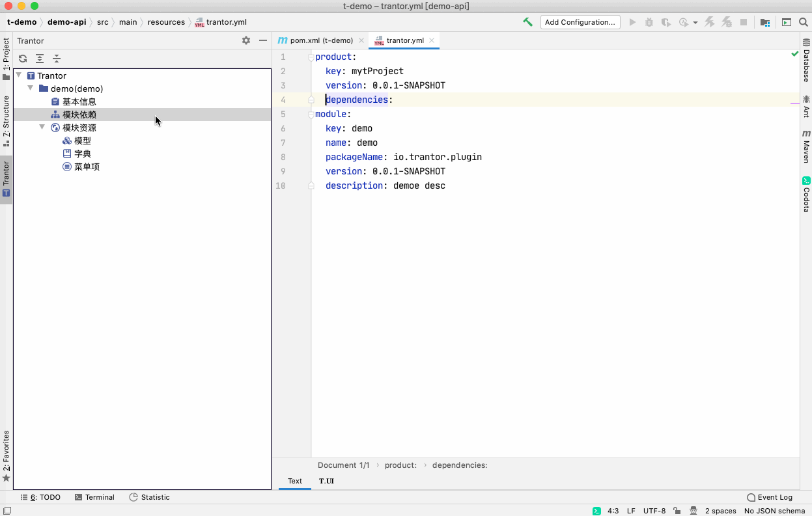The width and height of the screenshot is (812, 516).
Task: Collapse the demo(demo) module node
Action: click(30, 88)
